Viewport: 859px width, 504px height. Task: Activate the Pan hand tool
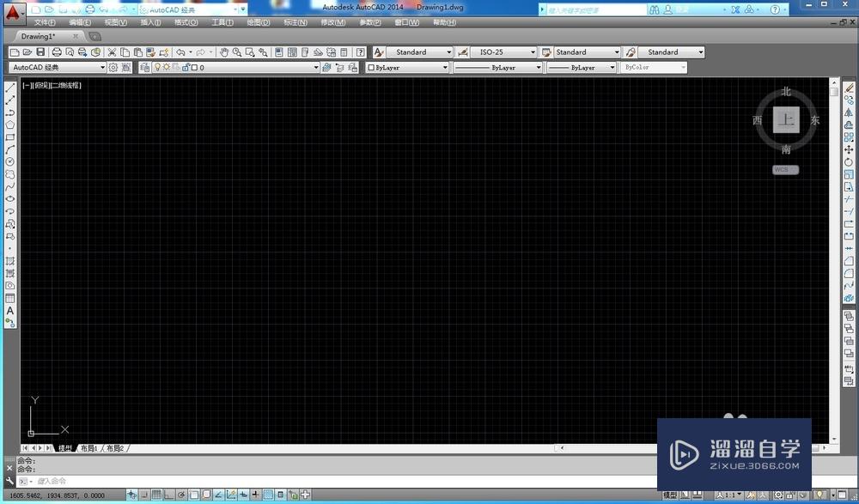(x=223, y=52)
